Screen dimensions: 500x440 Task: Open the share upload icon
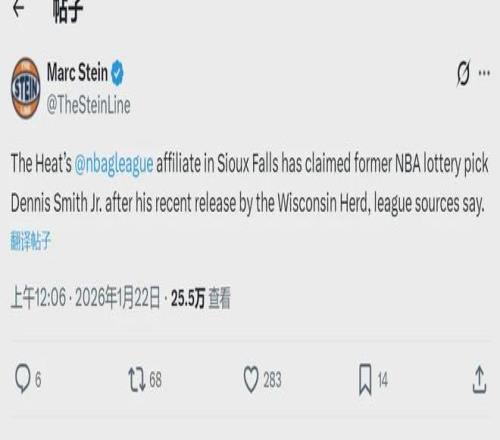tap(479, 379)
